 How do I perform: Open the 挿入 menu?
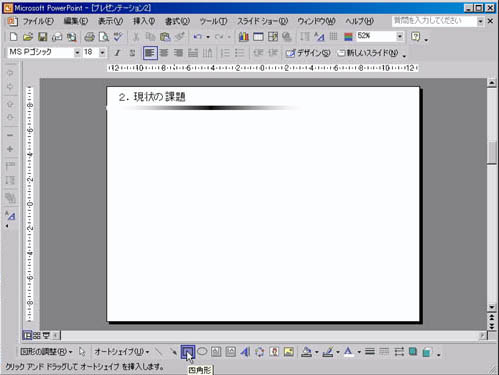coord(144,21)
